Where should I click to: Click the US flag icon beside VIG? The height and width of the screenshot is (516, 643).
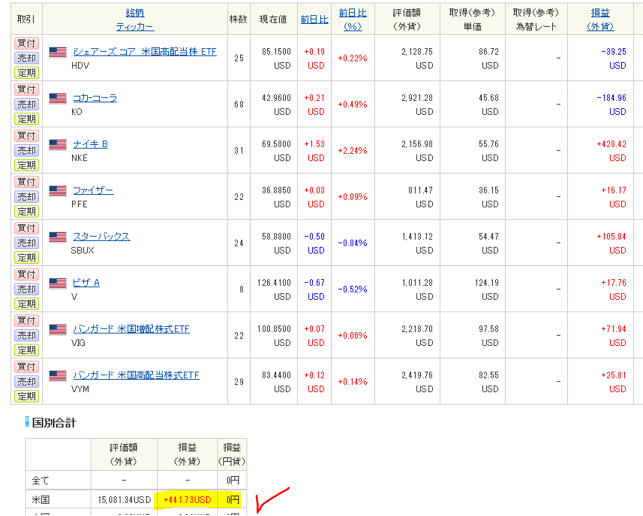(58, 330)
